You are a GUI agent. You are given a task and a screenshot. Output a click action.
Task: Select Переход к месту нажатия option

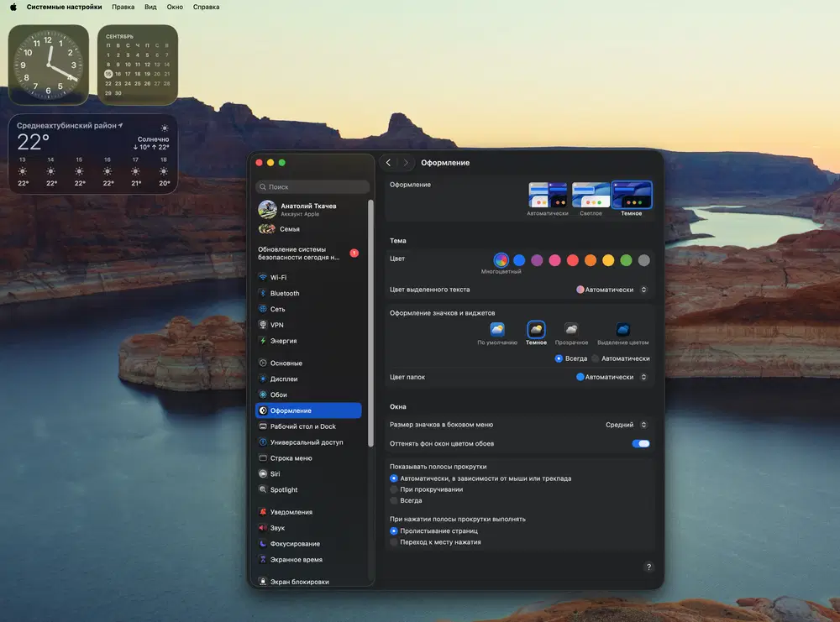pyautogui.click(x=394, y=542)
